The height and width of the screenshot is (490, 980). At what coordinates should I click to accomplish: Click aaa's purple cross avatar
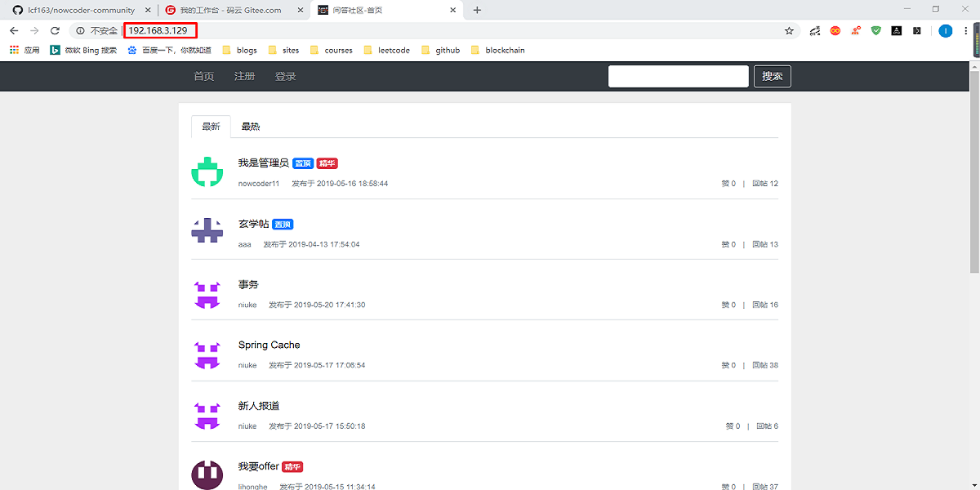pyautogui.click(x=207, y=232)
